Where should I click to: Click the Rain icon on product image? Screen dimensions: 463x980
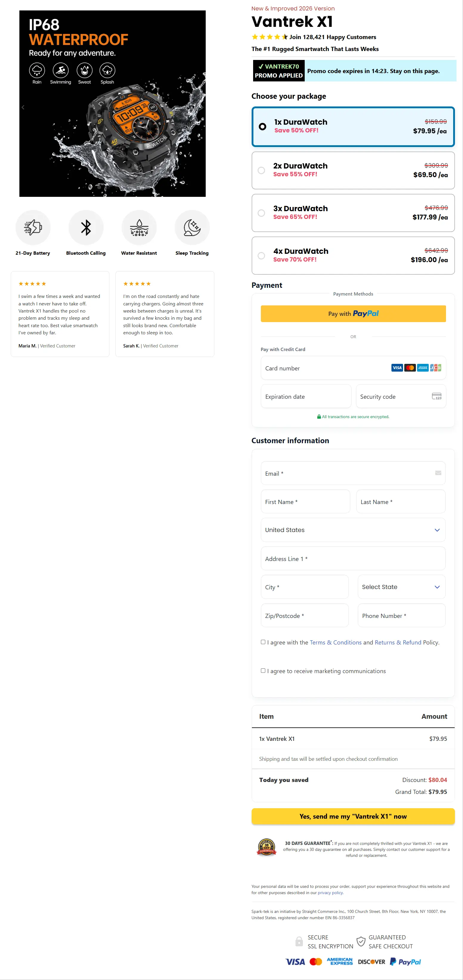coord(37,70)
